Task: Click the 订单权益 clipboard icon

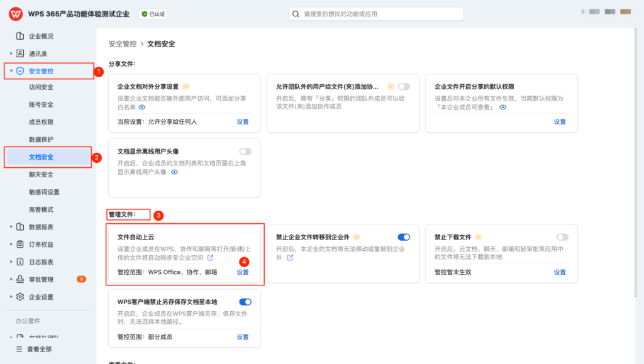Action: click(x=19, y=244)
